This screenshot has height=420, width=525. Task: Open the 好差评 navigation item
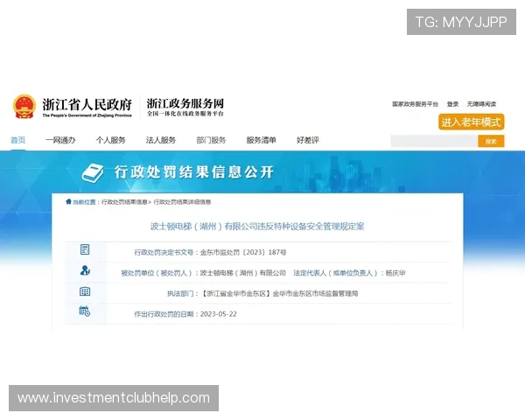click(x=308, y=140)
